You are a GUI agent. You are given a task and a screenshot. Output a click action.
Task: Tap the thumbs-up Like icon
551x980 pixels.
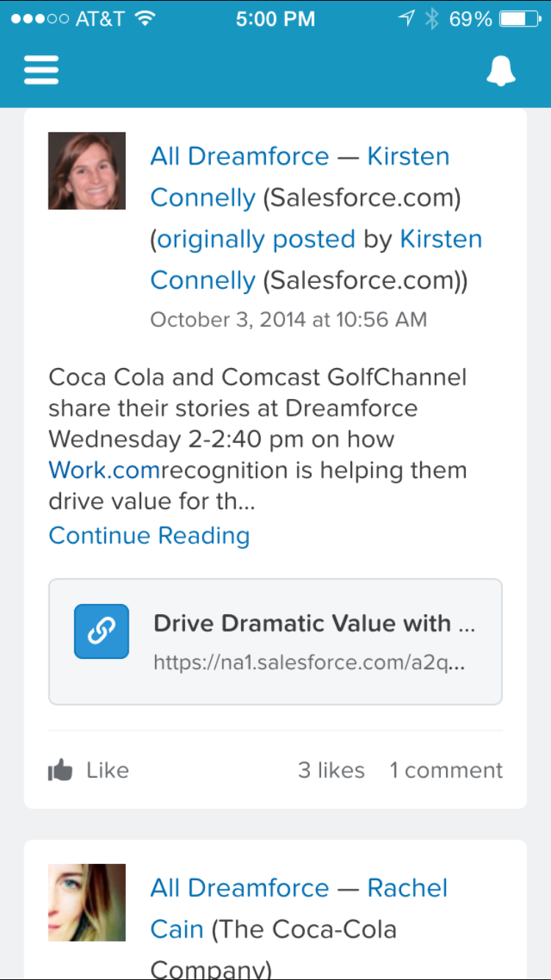[60, 771]
